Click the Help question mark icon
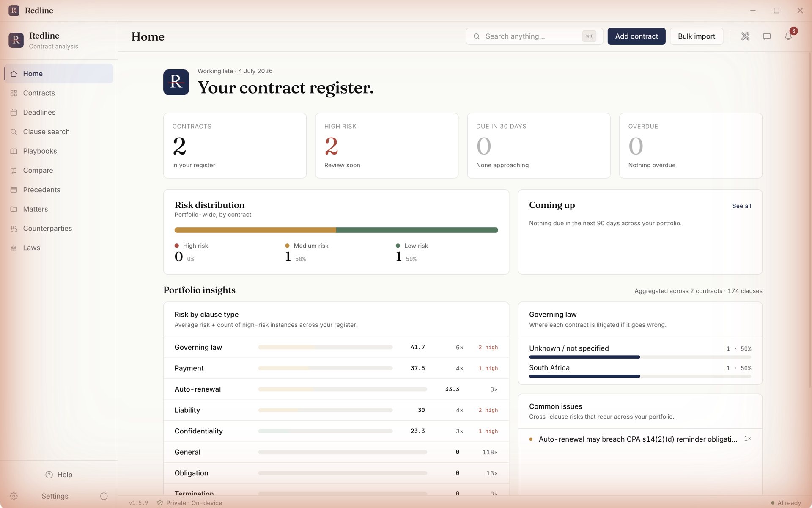The height and width of the screenshot is (508, 812). point(49,475)
